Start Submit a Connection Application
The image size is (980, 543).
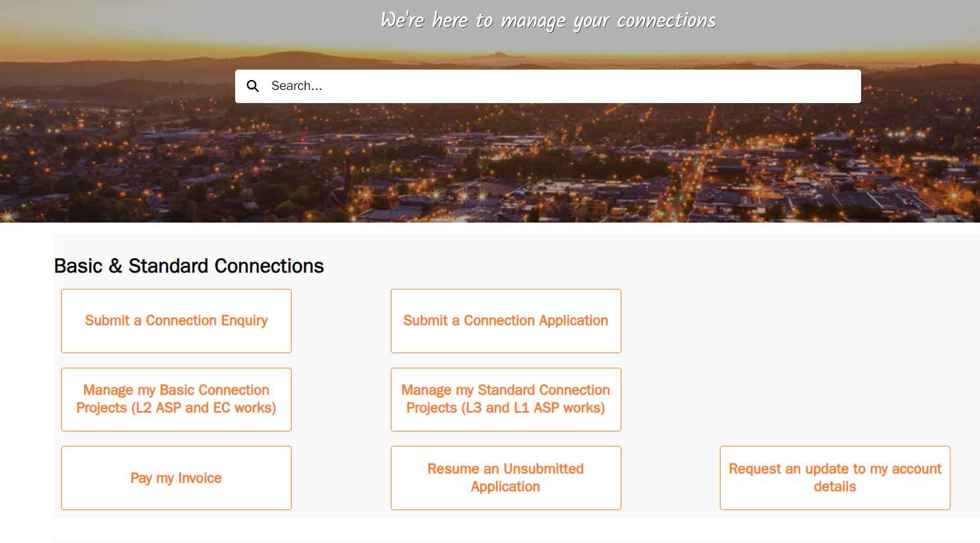tap(506, 321)
